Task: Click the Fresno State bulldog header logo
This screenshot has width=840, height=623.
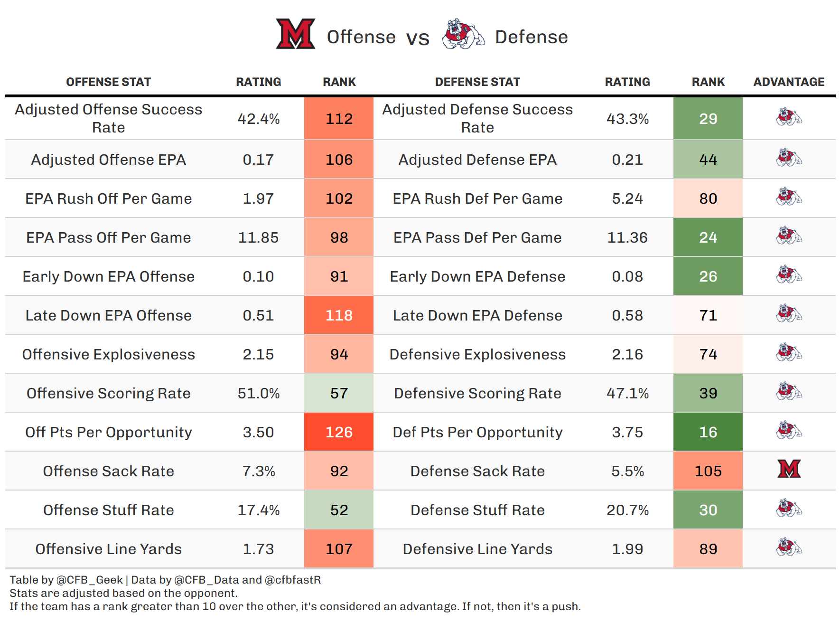Action: coord(463,34)
